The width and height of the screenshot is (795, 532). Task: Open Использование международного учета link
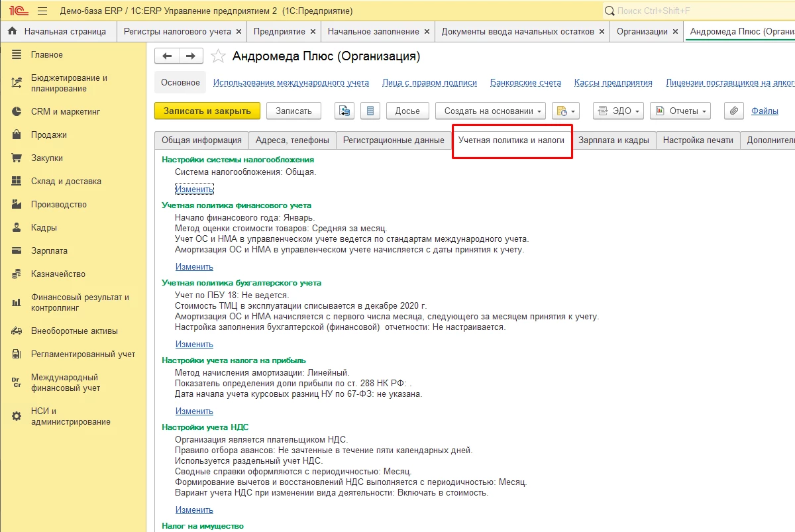(x=291, y=83)
